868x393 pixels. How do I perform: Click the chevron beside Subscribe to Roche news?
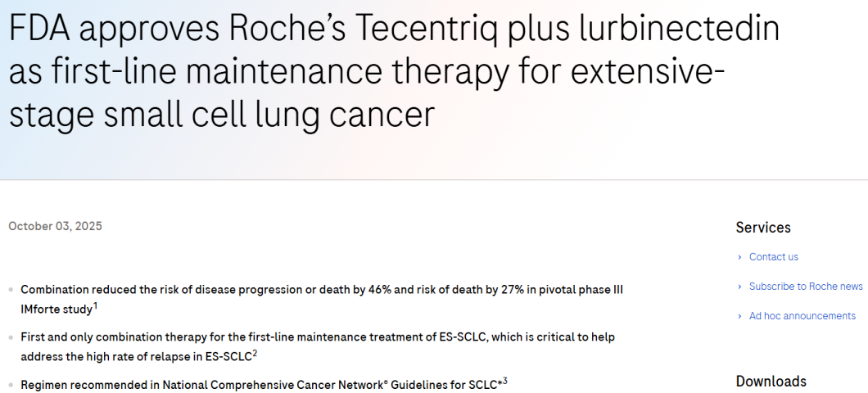[739, 287]
